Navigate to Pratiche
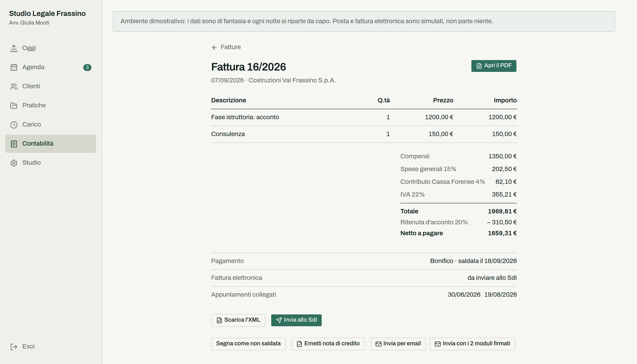The width and height of the screenshot is (637, 364). point(51,106)
